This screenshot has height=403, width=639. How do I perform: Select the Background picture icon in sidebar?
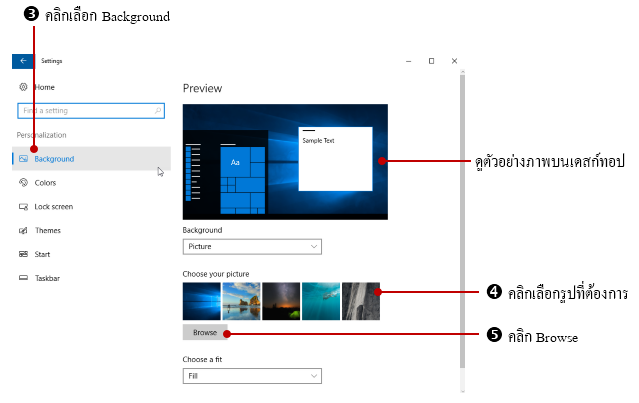point(23,159)
